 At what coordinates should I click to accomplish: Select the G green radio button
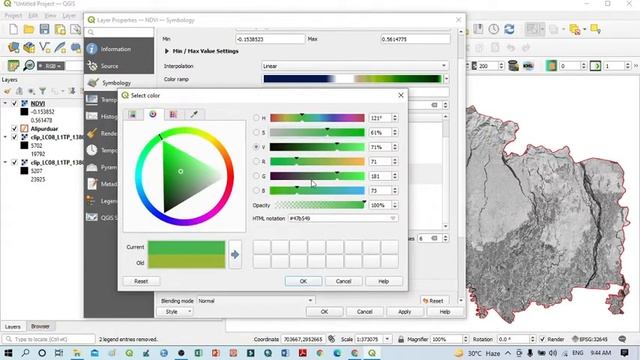[256, 176]
